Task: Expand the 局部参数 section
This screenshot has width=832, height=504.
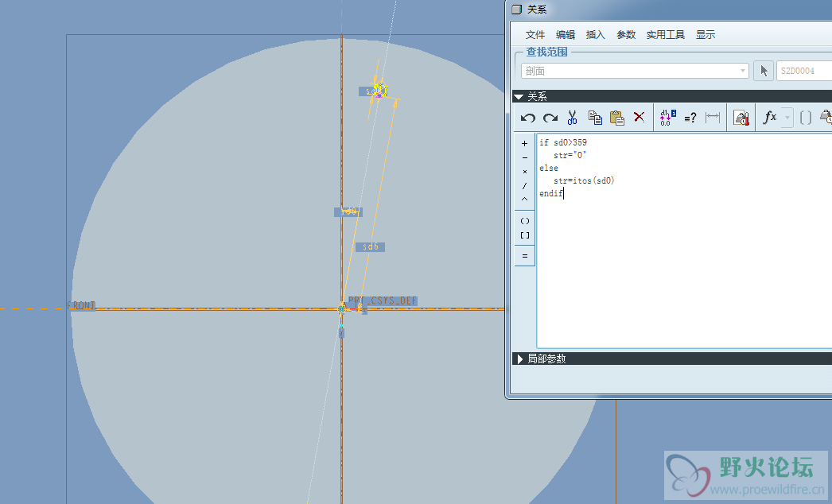Action: pos(519,359)
